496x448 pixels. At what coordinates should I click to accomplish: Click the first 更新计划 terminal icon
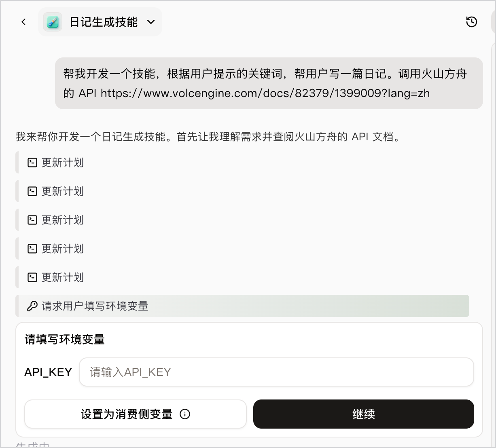[x=32, y=163]
